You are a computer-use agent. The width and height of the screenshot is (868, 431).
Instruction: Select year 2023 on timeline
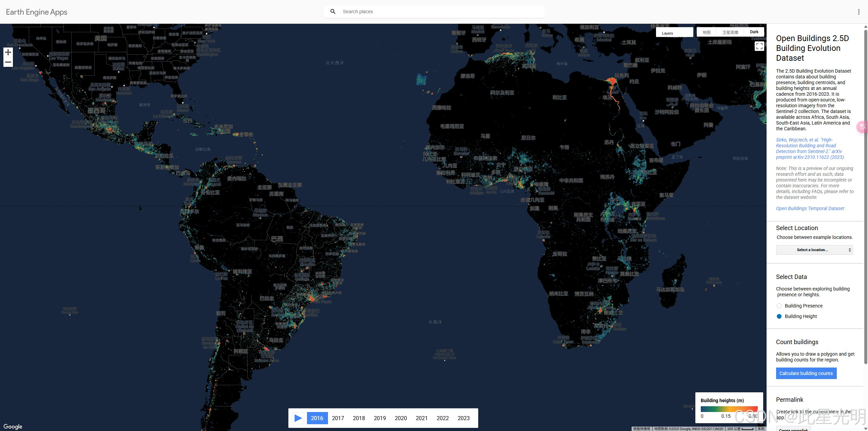click(463, 418)
